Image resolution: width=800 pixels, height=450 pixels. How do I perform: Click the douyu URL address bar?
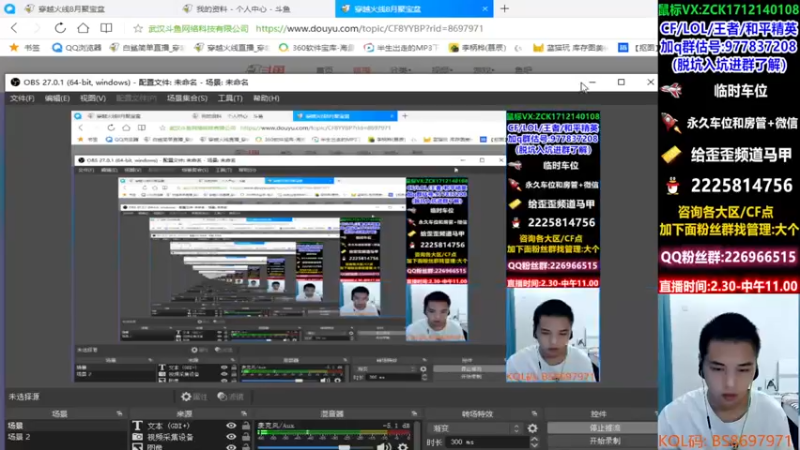(369, 29)
